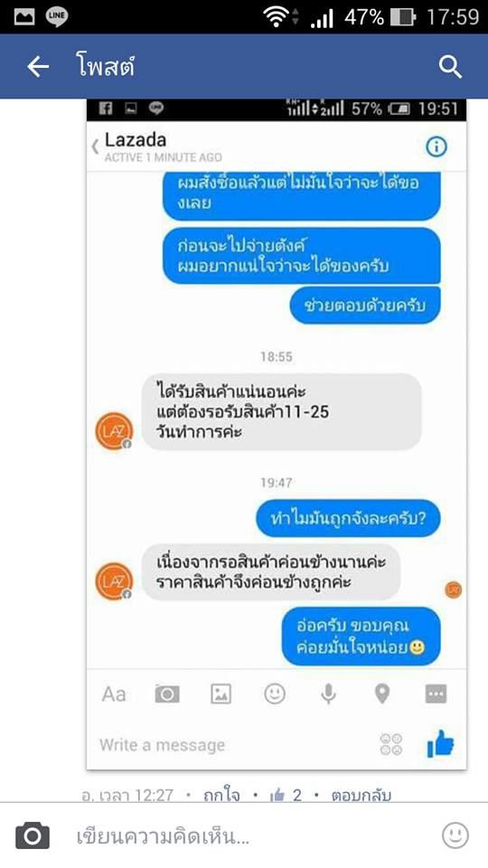Tap the gallery image icon in chat
Image resolution: width=488 pixels, height=868 pixels.
coord(221,693)
